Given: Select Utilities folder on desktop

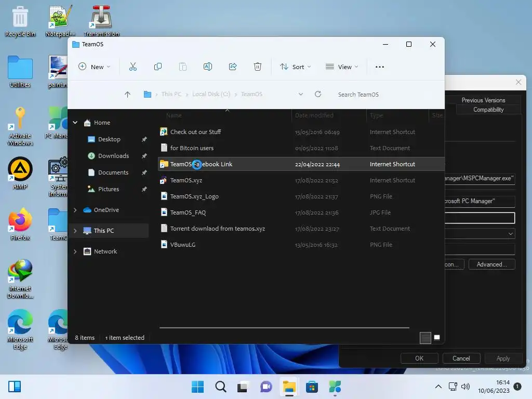Looking at the screenshot, I should (x=20, y=72).
